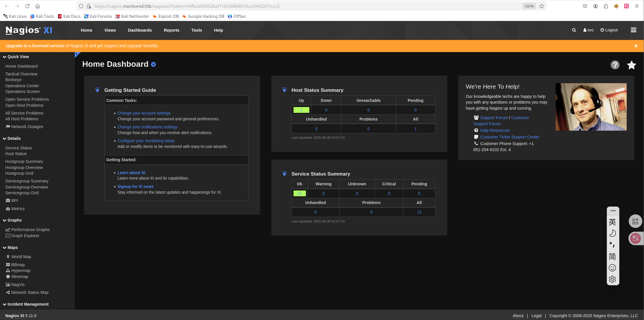Open the browser extensions puzzle icon
The image size is (644, 320).
point(606,6)
